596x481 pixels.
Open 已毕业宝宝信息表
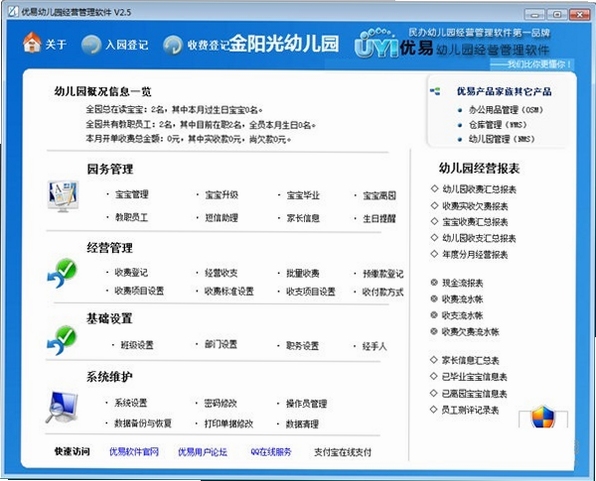pos(474,377)
